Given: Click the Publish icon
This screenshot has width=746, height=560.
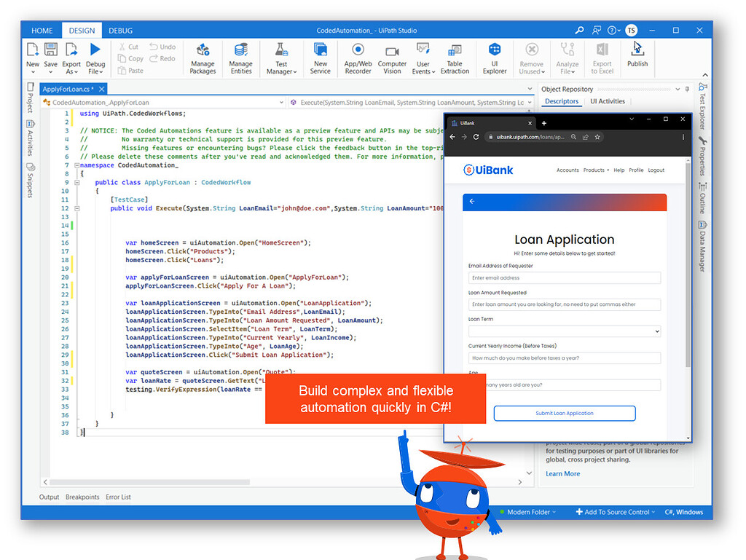Looking at the screenshot, I should (637, 50).
